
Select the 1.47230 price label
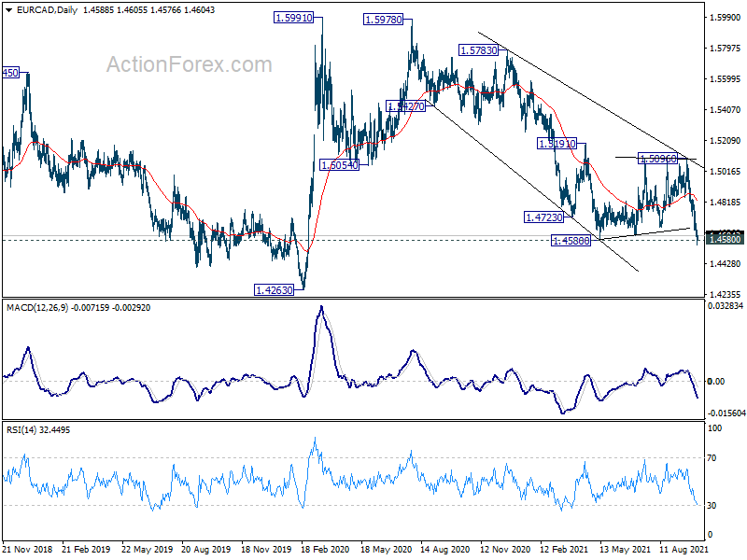[x=543, y=217]
